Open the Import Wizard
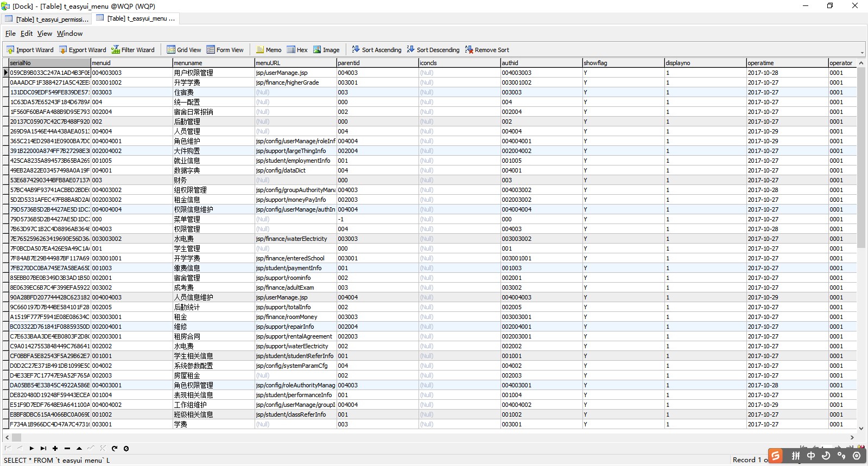 (x=30, y=50)
